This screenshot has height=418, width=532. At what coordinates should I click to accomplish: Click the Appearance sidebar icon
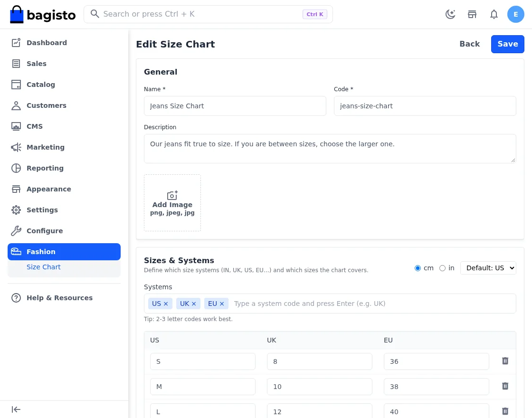16,189
